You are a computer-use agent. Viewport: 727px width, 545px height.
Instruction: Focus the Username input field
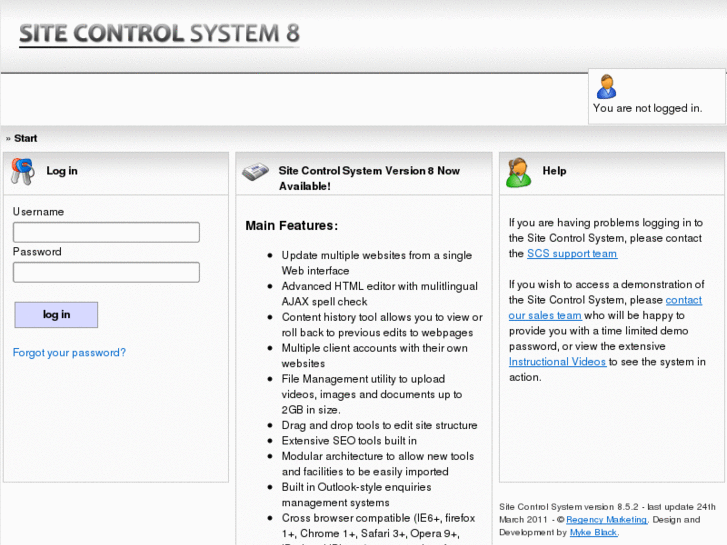(106, 232)
